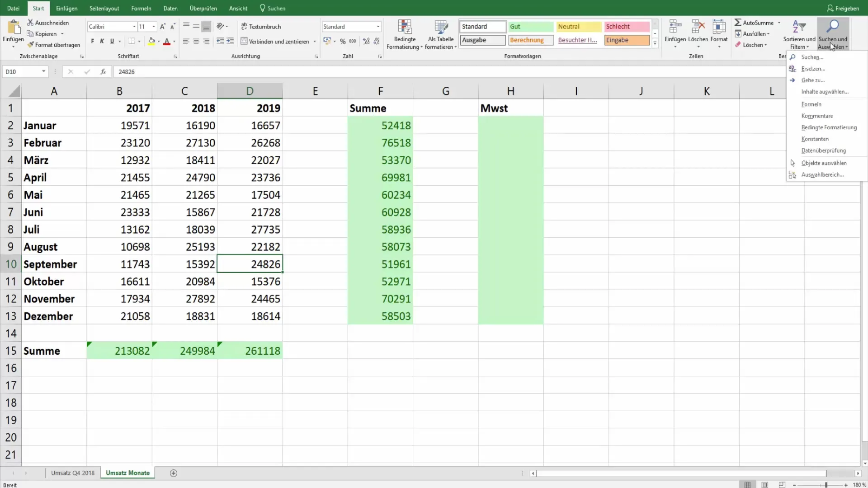Open the Formeln ribbon tab
The image size is (868, 488).
(141, 8)
